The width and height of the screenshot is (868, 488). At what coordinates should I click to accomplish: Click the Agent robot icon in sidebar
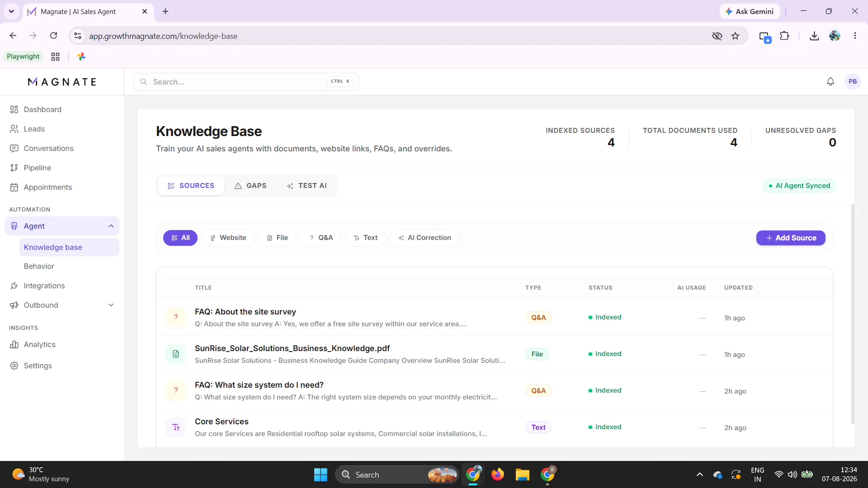(14, 226)
